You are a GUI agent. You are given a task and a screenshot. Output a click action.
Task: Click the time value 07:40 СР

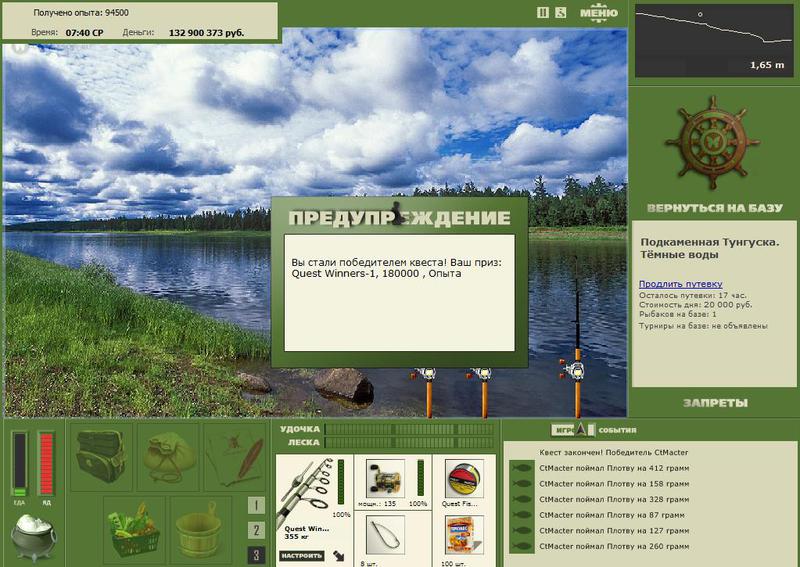[84, 33]
